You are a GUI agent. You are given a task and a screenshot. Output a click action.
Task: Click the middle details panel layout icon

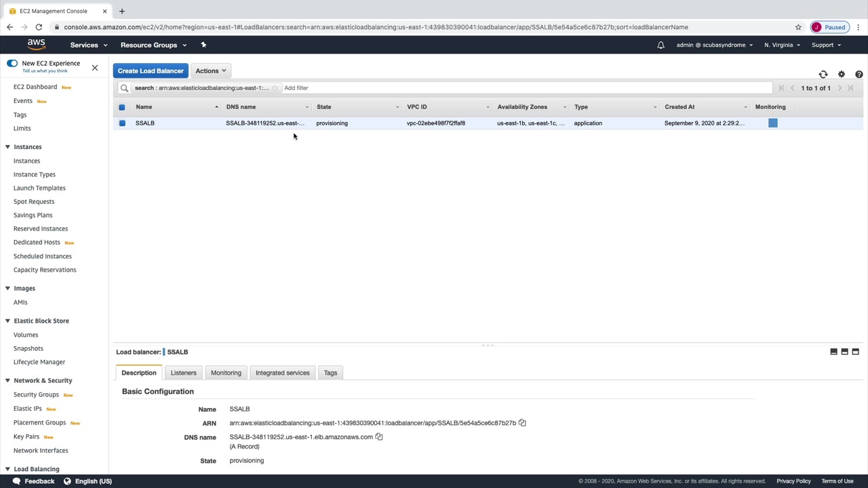[845, 352]
